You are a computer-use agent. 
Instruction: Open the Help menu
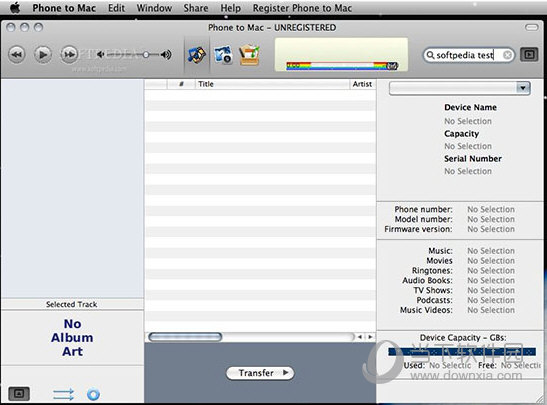click(231, 8)
